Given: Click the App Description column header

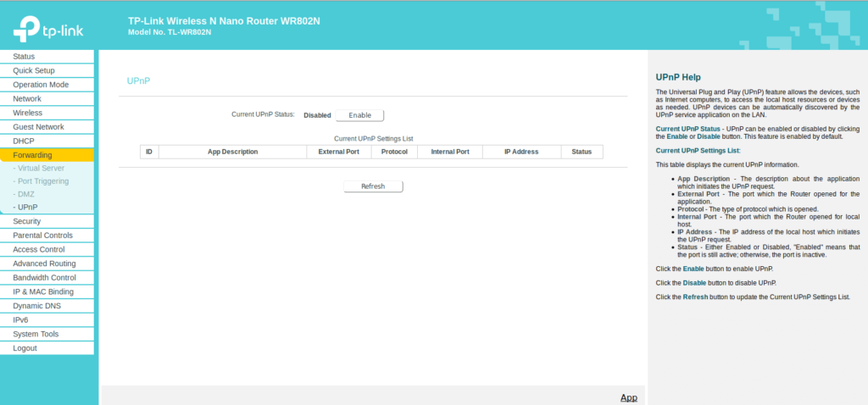Looking at the screenshot, I should (x=232, y=152).
